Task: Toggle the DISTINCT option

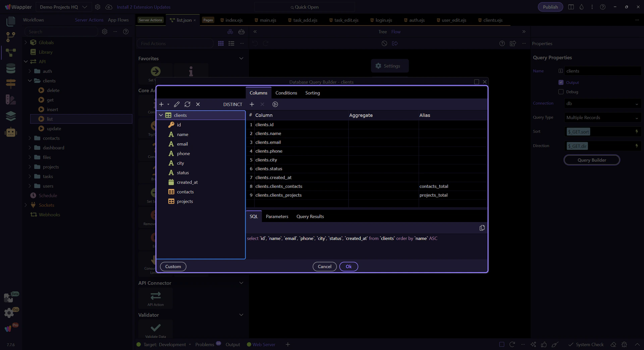Action: 232,104
